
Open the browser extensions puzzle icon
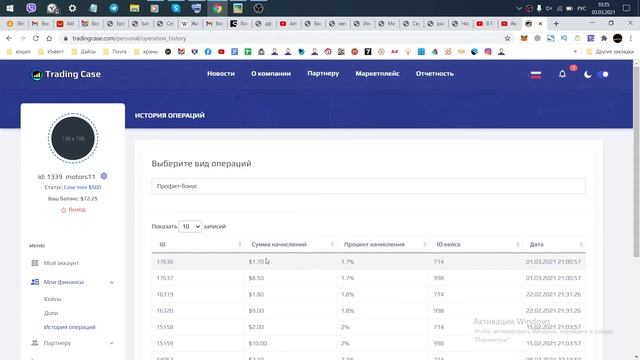click(x=604, y=38)
